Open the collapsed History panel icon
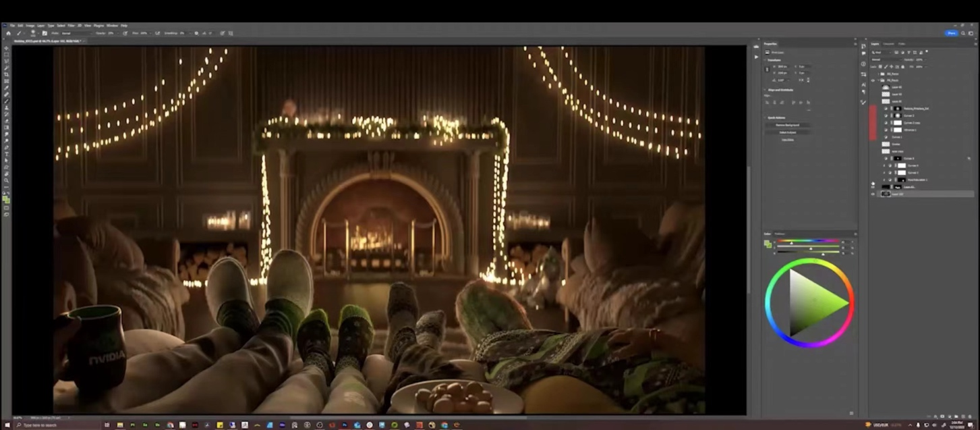This screenshot has height=430, width=980. point(863,46)
